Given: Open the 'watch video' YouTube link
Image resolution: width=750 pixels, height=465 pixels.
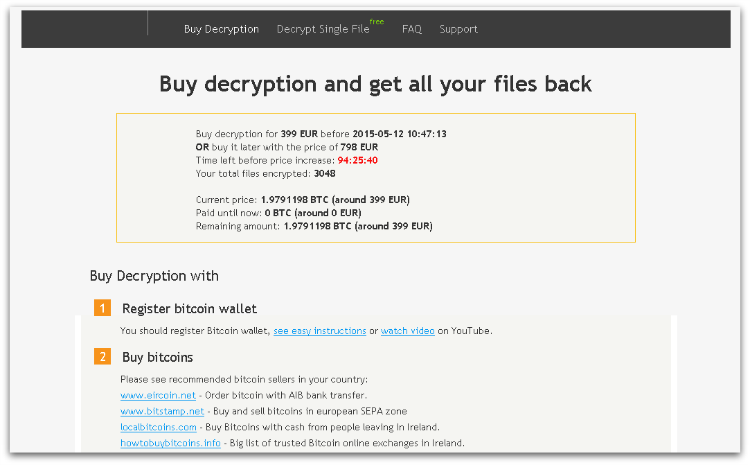Looking at the screenshot, I should [408, 331].
